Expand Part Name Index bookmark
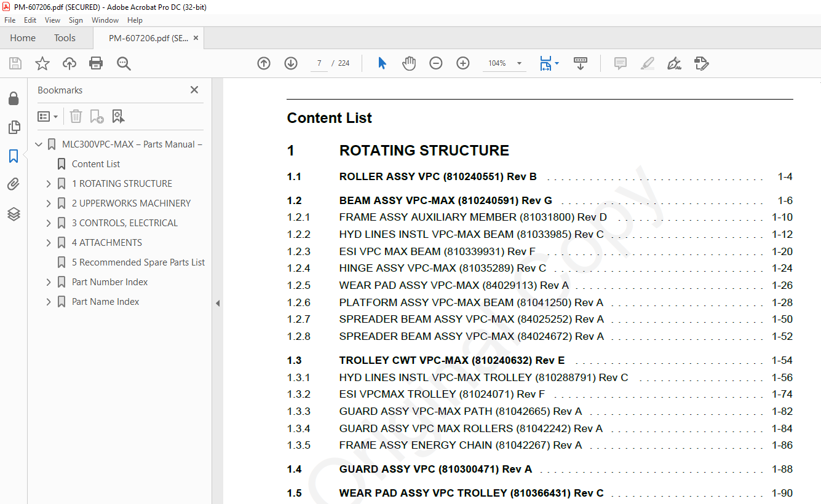 (49, 302)
